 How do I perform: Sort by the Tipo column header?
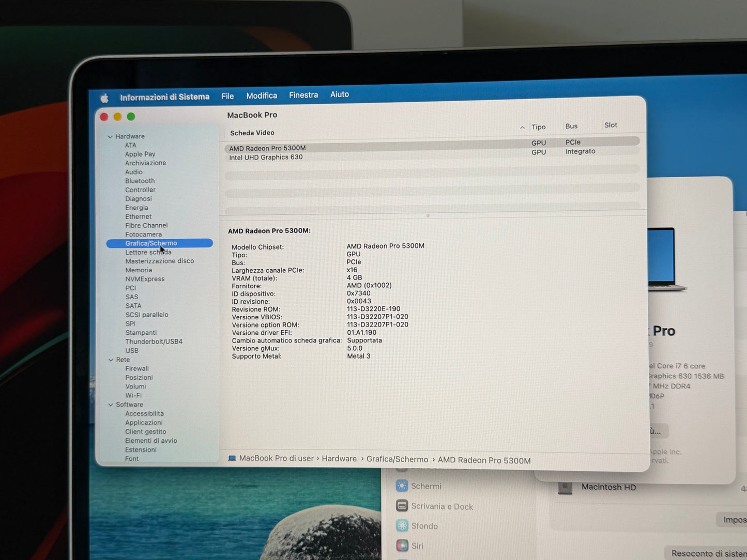(539, 127)
